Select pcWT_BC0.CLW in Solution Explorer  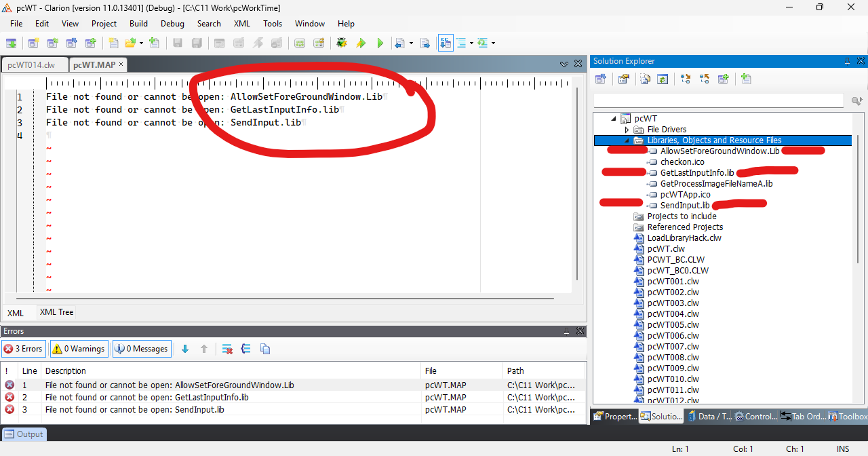tap(677, 270)
